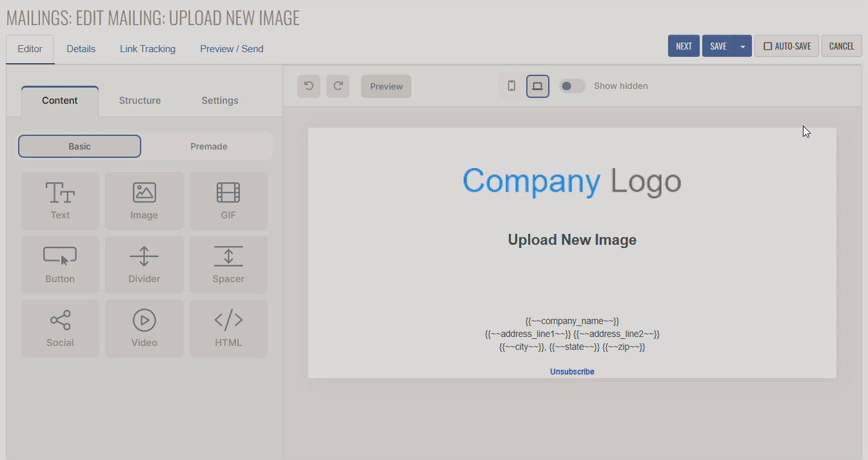Choose the GIF content block
Viewport: 868px width, 460px height.
click(228, 200)
